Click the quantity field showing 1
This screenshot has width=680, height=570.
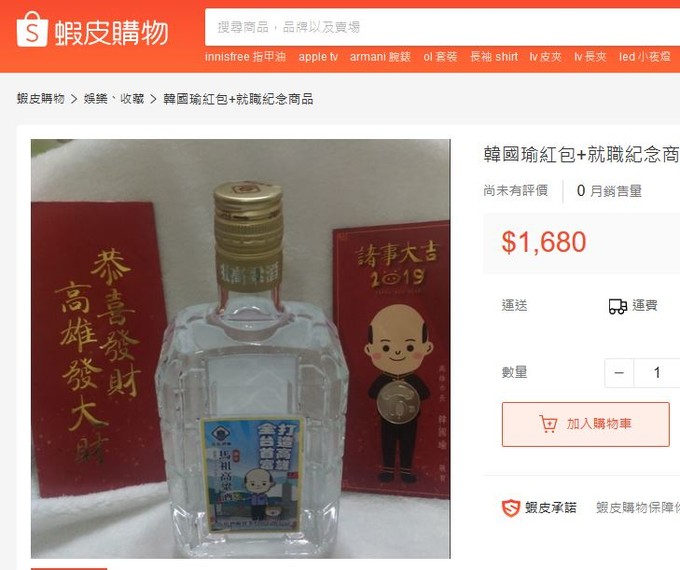(657, 373)
